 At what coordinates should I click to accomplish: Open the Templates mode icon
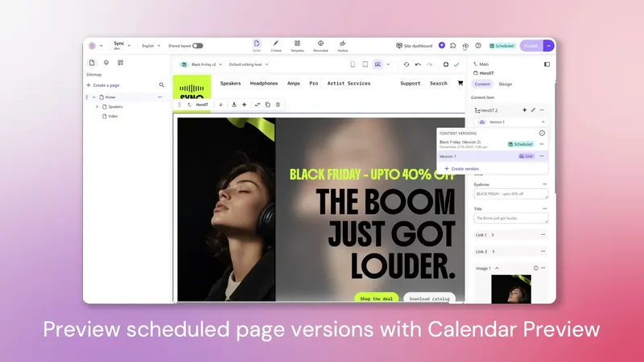coord(297,45)
